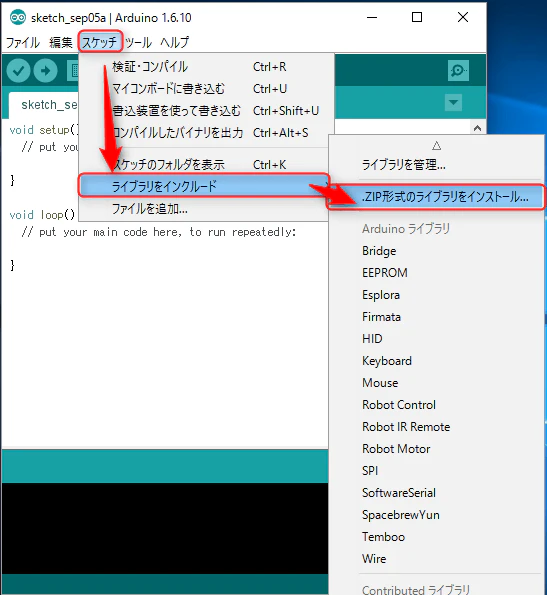Open the Serial Monitor magnifier icon
This screenshot has width=547, height=595.
[458, 71]
